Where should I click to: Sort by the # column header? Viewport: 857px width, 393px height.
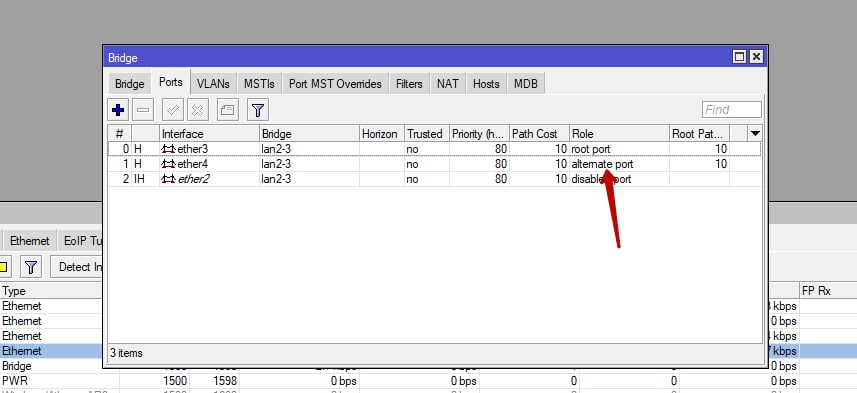click(x=120, y=134)
